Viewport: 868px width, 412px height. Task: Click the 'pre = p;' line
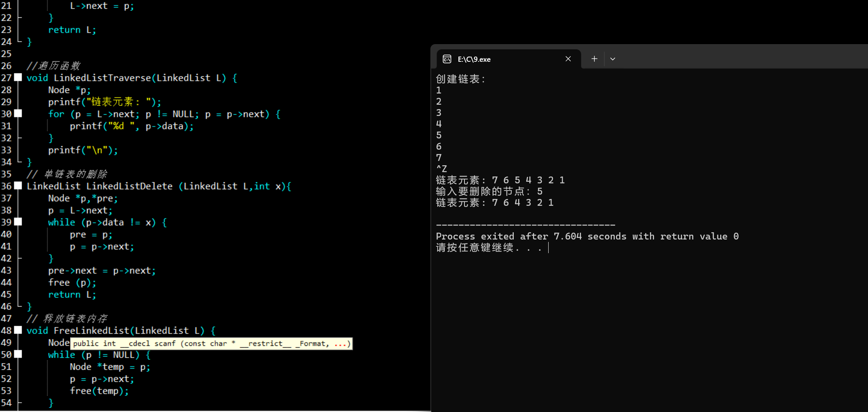coord(91,235)
